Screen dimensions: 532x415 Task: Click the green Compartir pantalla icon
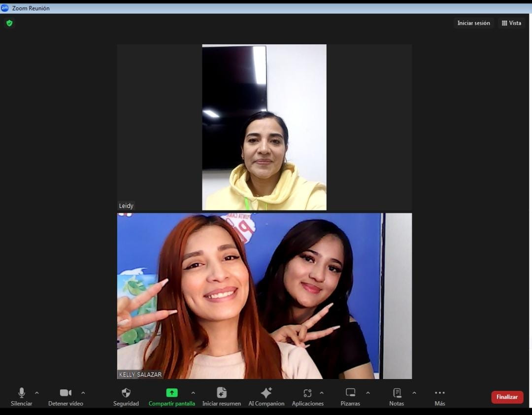pos(171,393)
